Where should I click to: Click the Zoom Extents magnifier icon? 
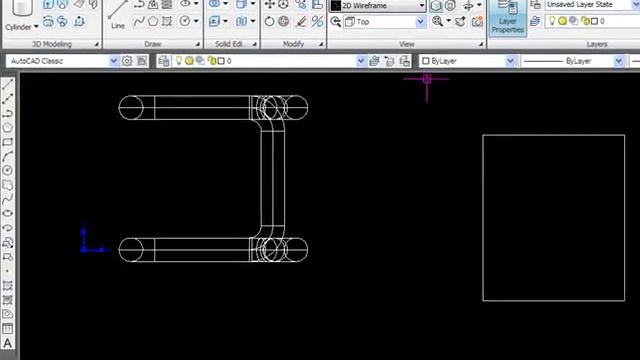point(438,21)
